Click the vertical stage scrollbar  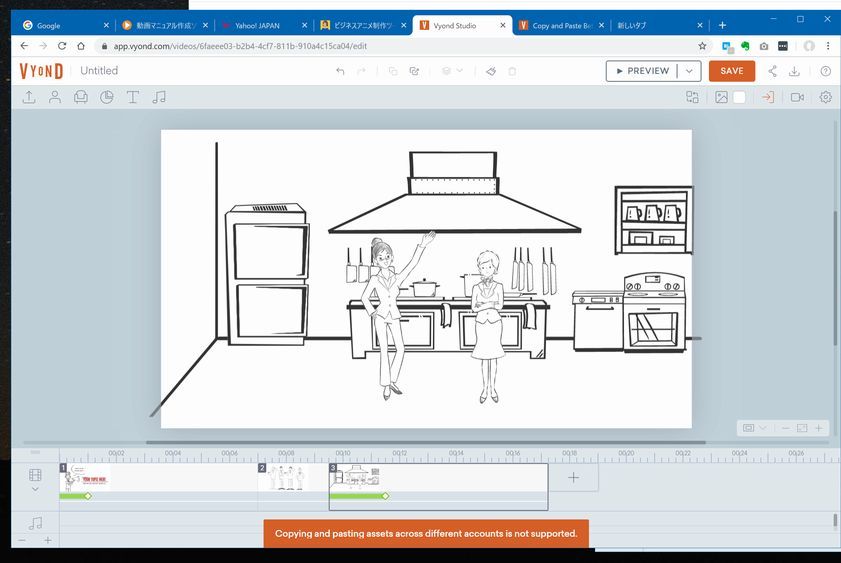coord(835,278)
